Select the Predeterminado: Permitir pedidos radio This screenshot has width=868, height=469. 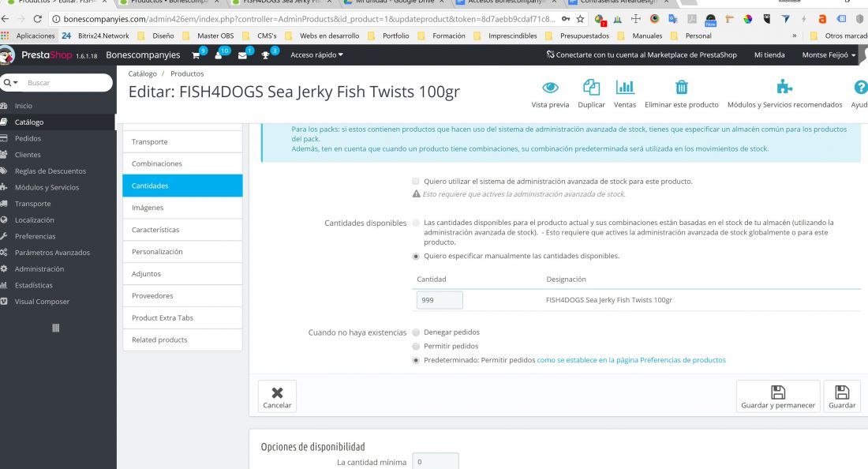coord(416,360)
